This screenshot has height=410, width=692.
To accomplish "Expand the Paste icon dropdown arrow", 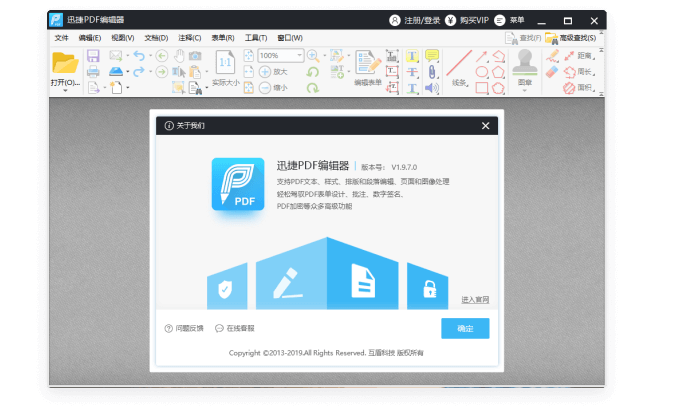I will pyautogui.click(x=206, y=71).
